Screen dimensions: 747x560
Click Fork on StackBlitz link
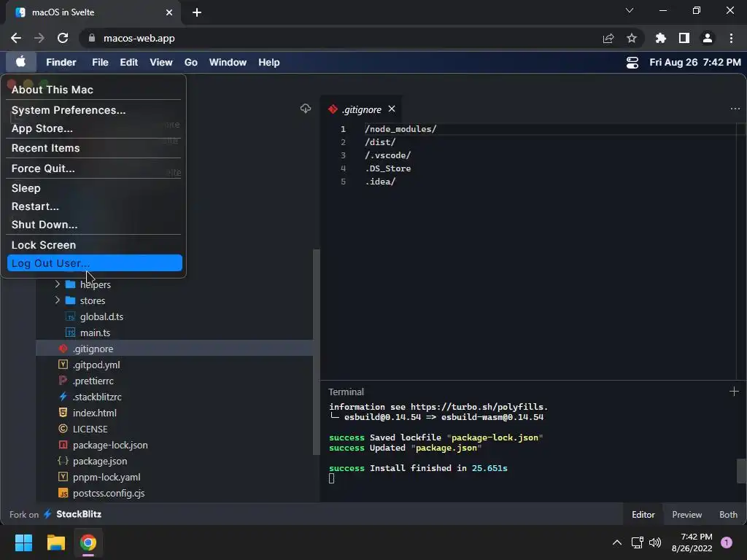tap(55, 514)
